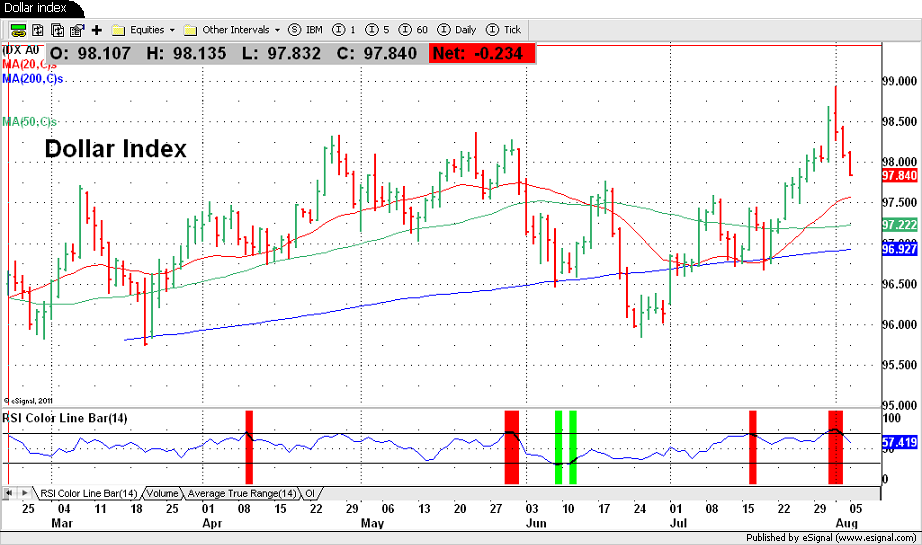This screenshot has width=922, height=545.
Task: Switch to the Tick interval
Action: 504,30
